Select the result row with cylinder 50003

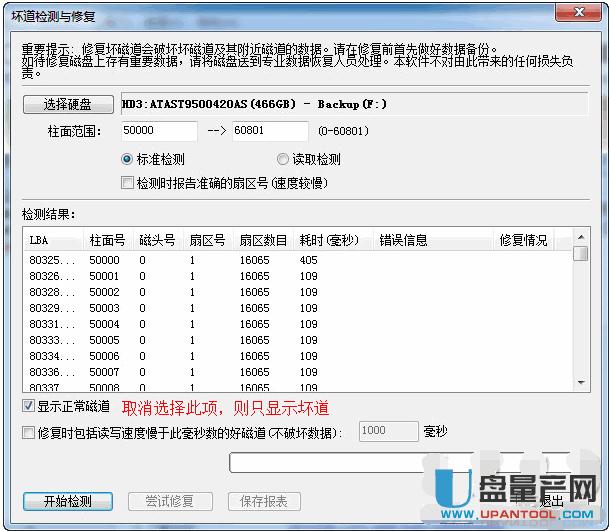point(104,308)
